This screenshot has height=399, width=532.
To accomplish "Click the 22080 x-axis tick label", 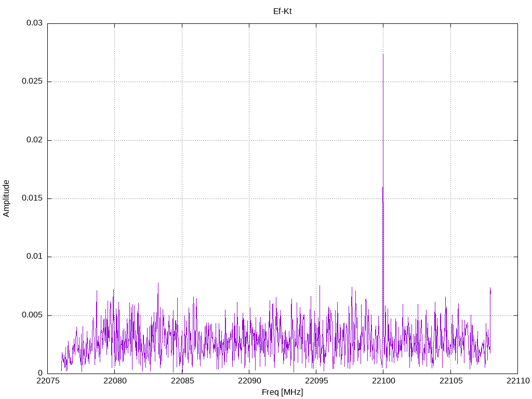I will pyautogui.click(x=115, y=381).
